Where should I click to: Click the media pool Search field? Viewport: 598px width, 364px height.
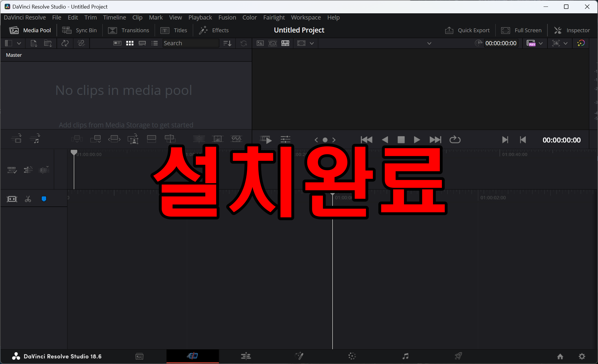tap(190, 43)
